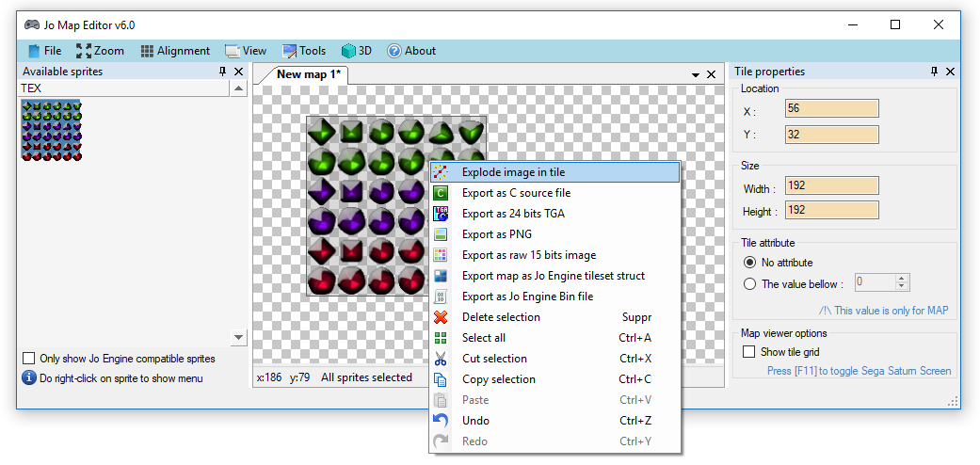This screenshot has height=465, width=980.
Task: Click the Size Width input field
Action: [x=832, y=185]
